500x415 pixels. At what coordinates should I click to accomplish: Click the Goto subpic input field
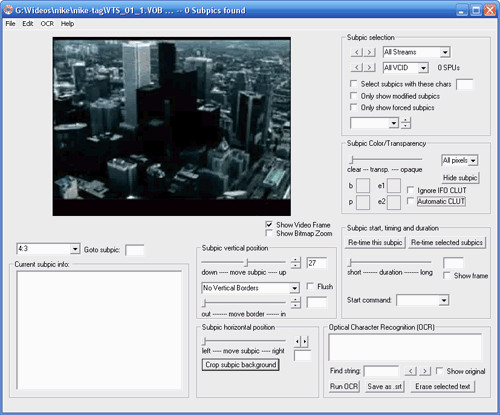point(134,250)
